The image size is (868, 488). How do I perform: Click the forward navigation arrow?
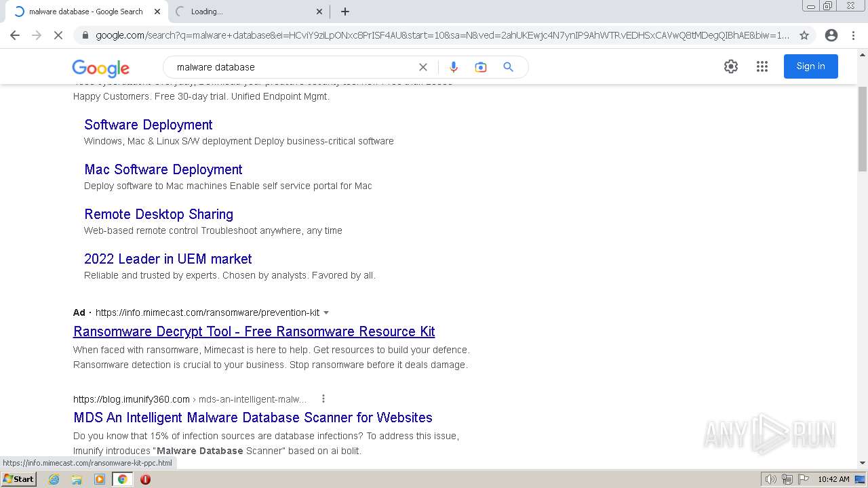click(37, 35)
